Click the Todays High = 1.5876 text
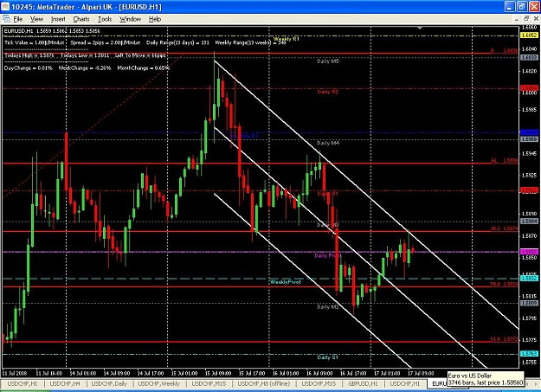This screenshot has height=392, width=541. pos(29,55)
